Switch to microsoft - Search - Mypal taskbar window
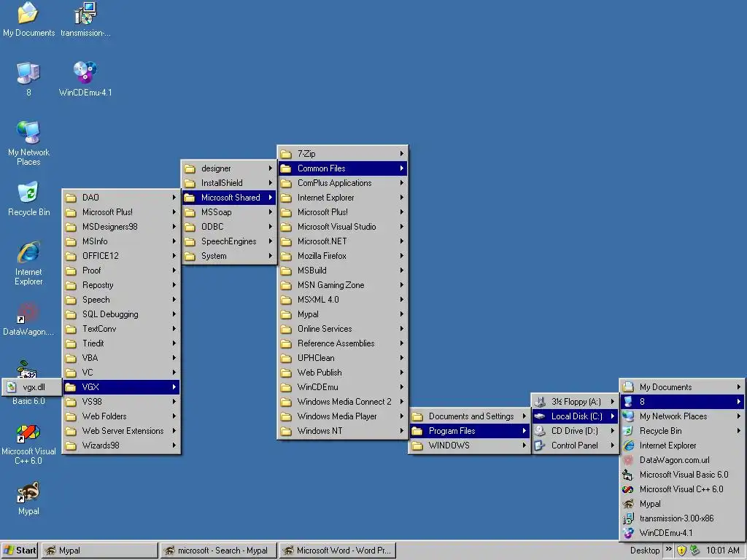Viewport: 747px width, 560px height. pos(218,551)
